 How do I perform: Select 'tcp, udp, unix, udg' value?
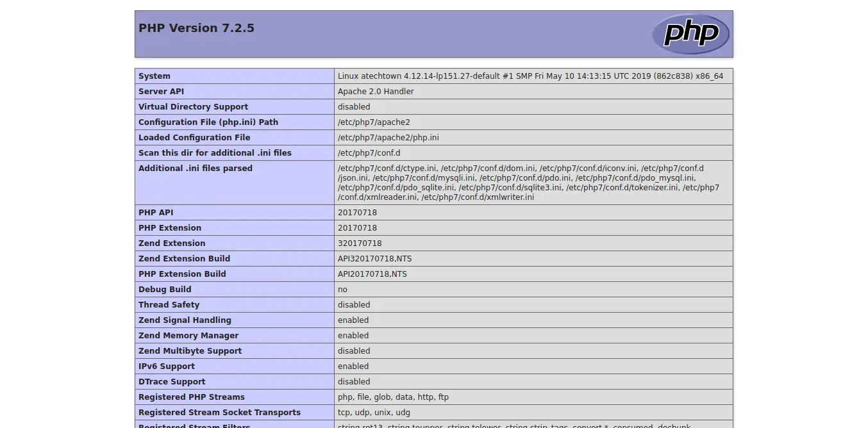374,413
